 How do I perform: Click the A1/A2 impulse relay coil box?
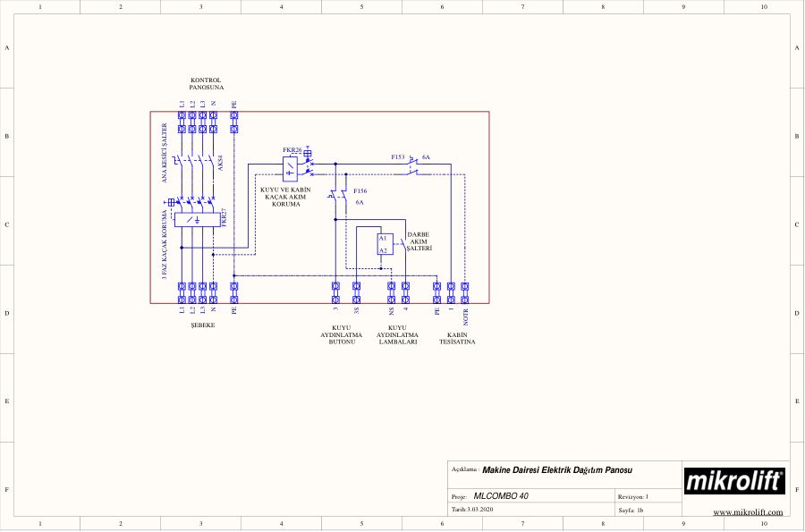pyautogui.click(x=385, y=244)
